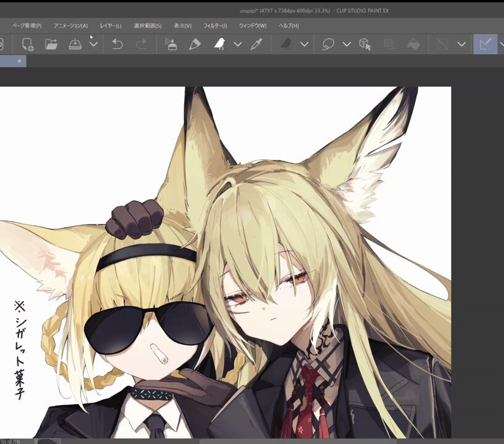Save the canvas with the Save icon
The width and height of the screenshot is (504, 444).
coord(75,44)
